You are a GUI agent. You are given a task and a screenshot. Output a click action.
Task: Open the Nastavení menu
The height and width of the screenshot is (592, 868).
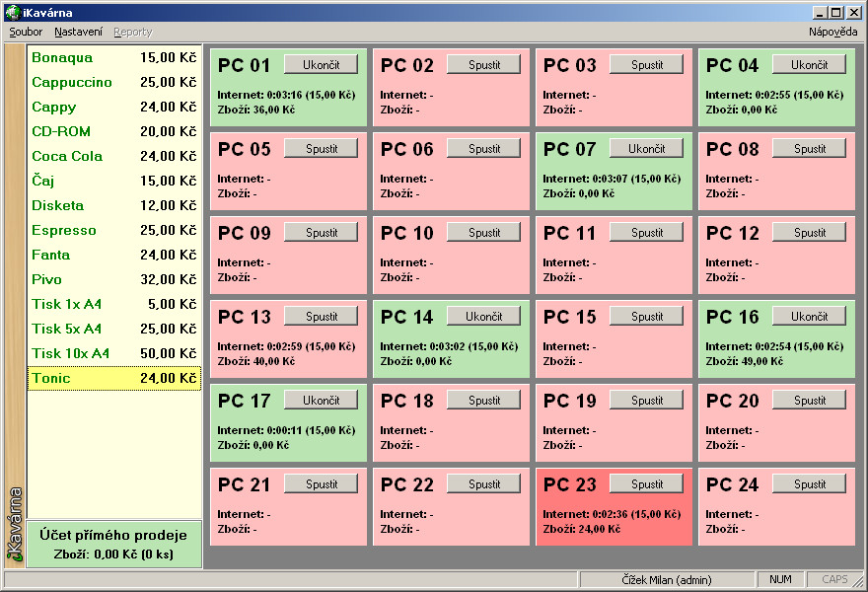coord(78,33)
